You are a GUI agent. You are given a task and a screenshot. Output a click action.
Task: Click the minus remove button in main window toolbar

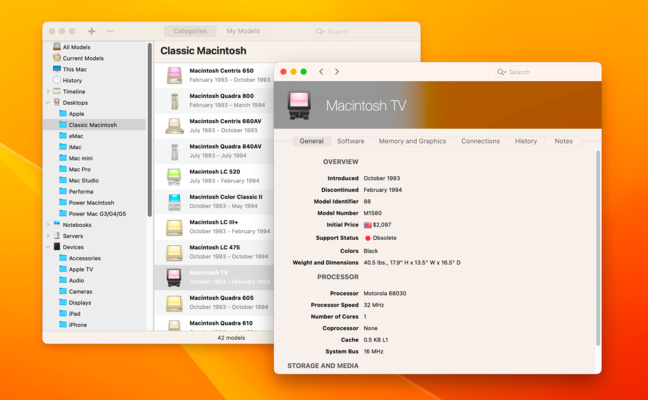(x=110, y=31)
